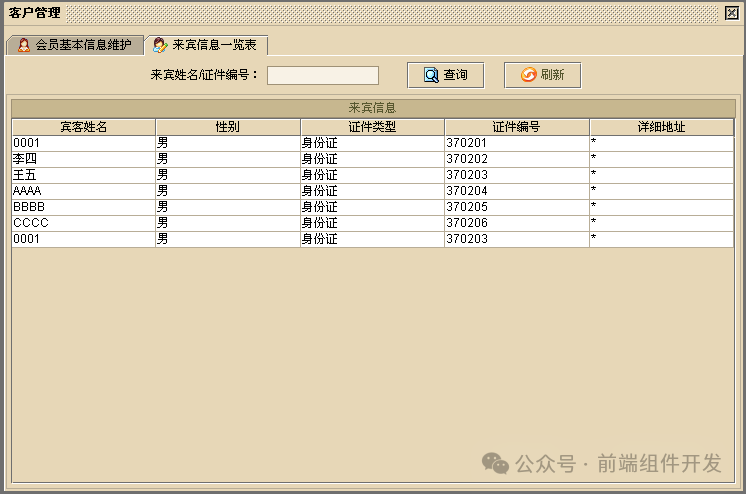Click 身份证 cell in CCCC row
The width and height of the screenshot is (746, 494).
(x=373, y=223)
